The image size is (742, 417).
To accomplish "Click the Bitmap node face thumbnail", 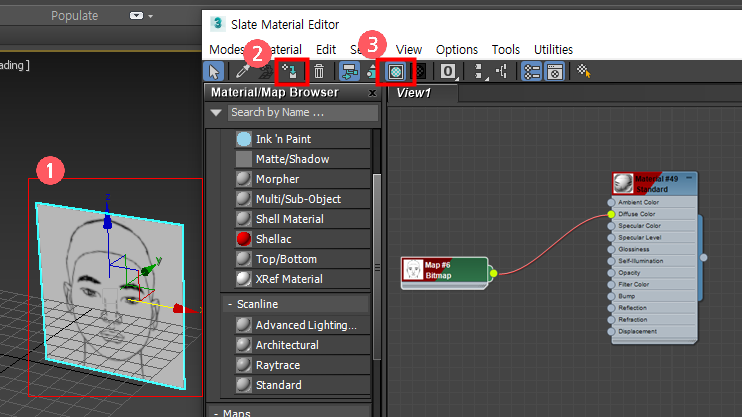I will 413,270.
